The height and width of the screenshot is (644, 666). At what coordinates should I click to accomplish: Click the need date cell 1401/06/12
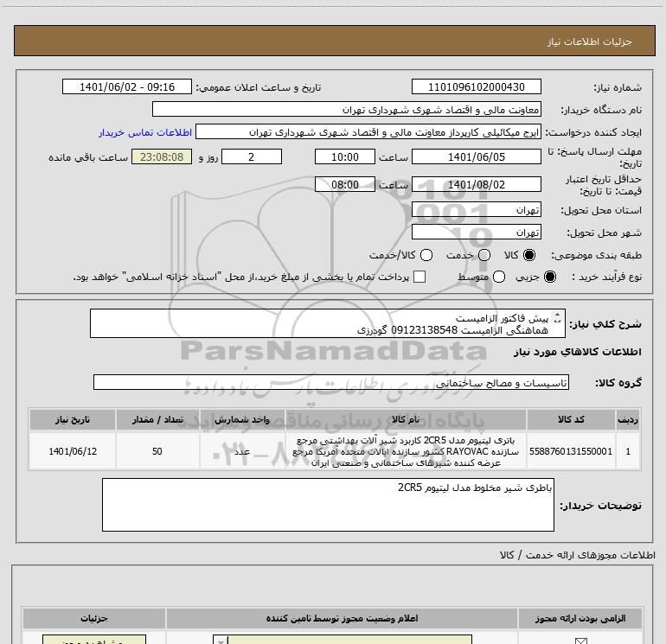click(73, 451)
